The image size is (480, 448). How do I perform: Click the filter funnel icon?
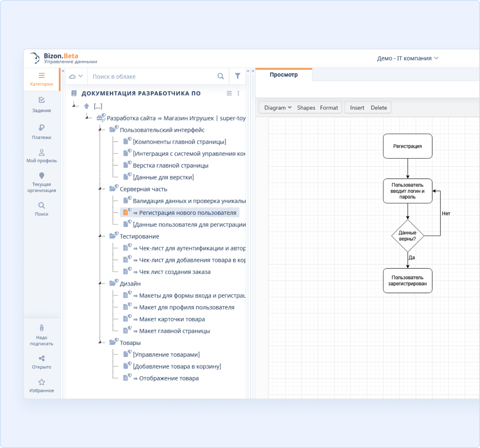coord(237,76)
